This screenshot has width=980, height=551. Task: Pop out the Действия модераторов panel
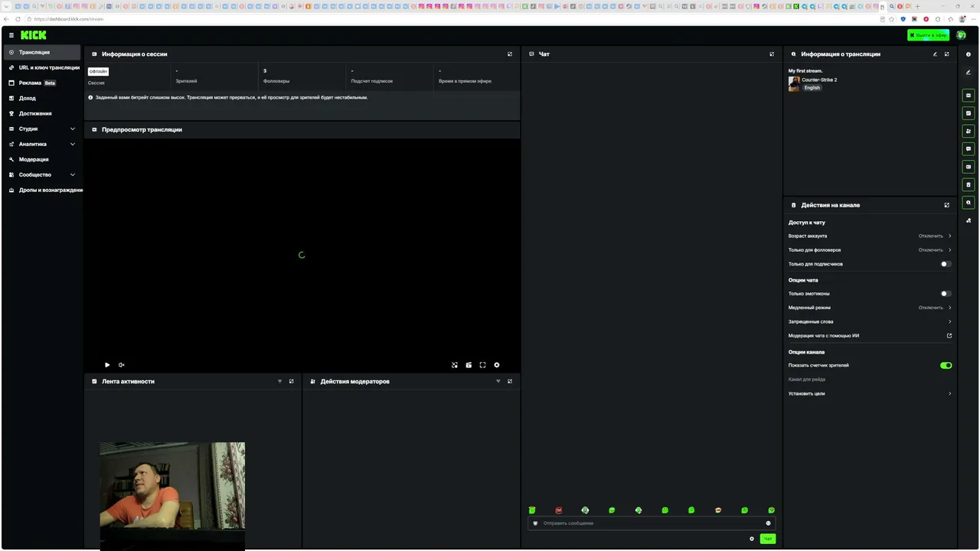tap(510, 381)
